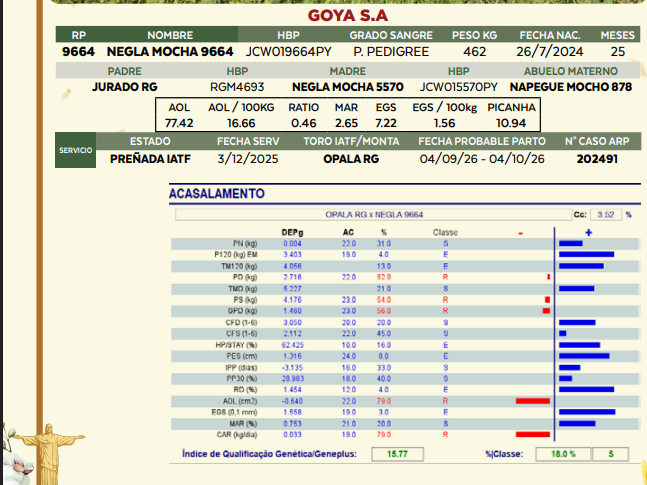Click the green SERVICIO label box
Screen dimensions: 647x485
[76, 150]
